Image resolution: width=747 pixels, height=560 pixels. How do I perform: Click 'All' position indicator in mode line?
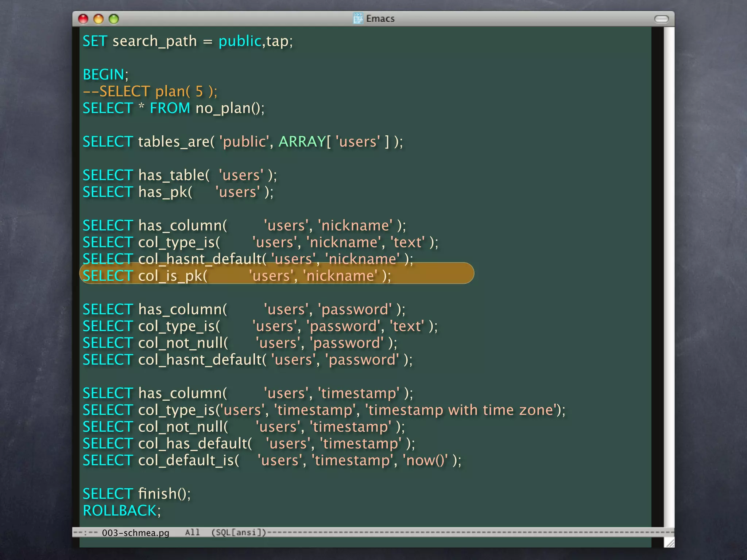click(192, 532)
